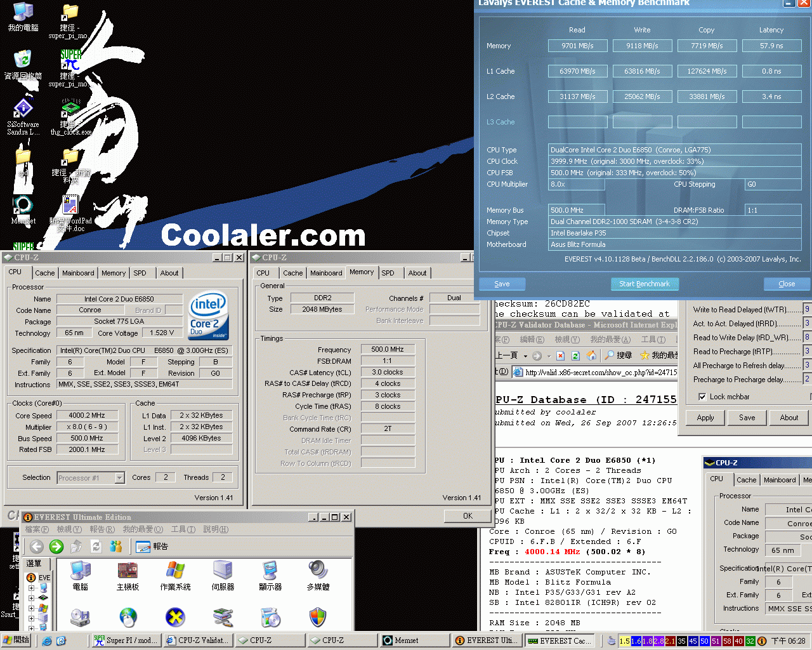Image resolution: width=812 pixels, height=650 pixels.
Task: Open the WordPad .doc file on desktop
Action: (x=70, y=213)
